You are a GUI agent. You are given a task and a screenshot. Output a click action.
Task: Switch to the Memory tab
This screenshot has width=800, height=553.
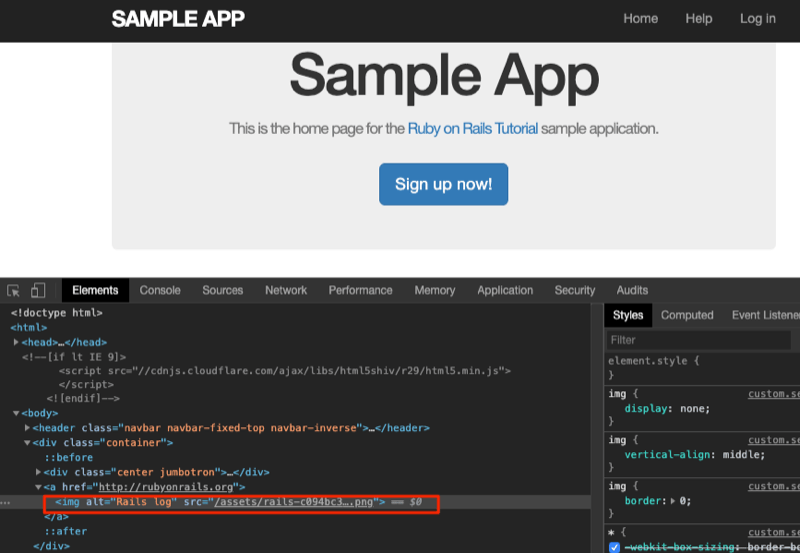(435, 290)
